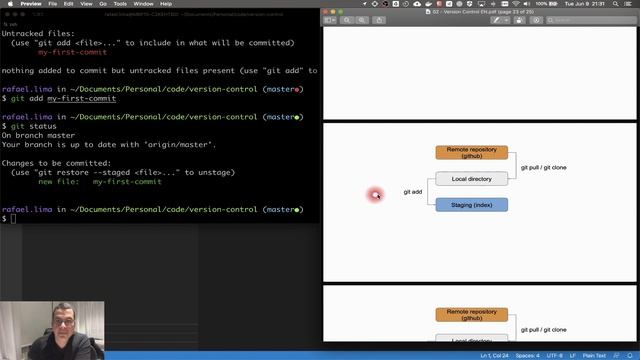Open the Go menu
The height and width of the screenshot is (360, 640).
point(103,4)
